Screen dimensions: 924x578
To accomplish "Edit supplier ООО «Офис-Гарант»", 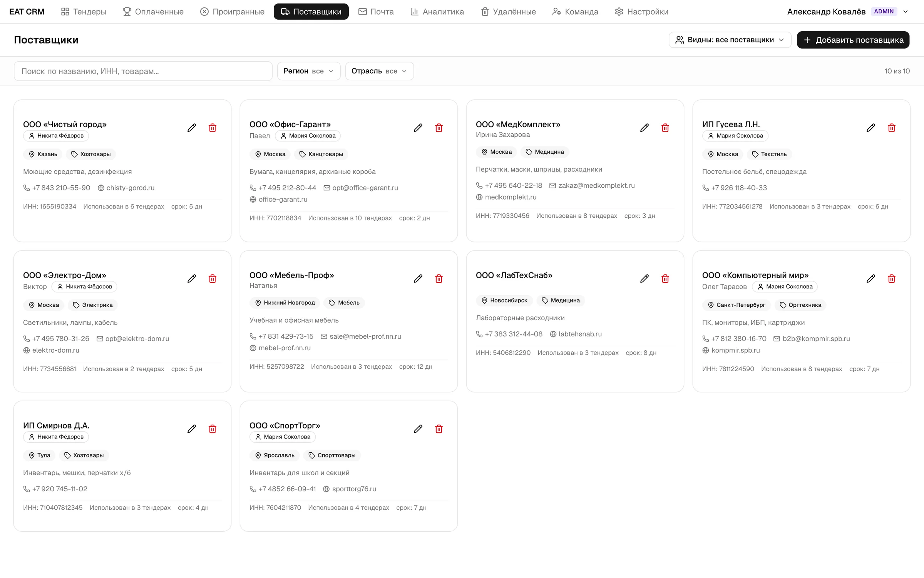I will click(x=418, y=128).
